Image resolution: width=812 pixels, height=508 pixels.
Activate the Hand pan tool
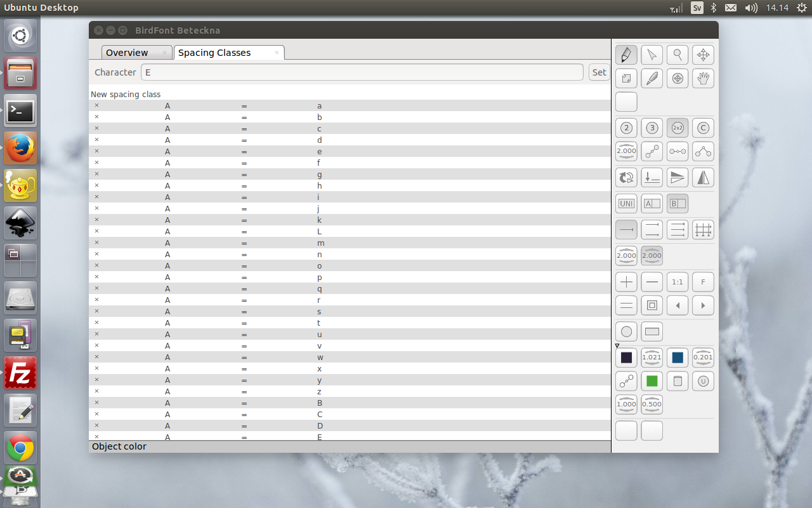tap(703, 79)
